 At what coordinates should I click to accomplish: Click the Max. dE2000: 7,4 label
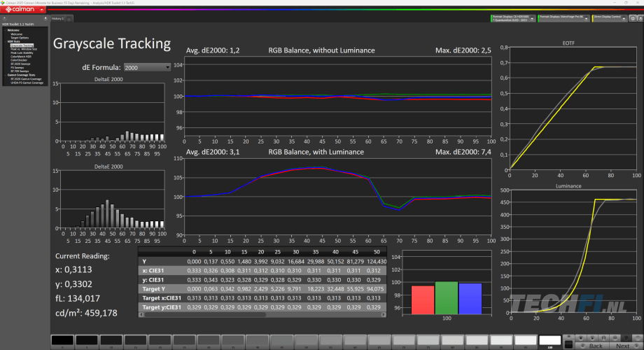(x=463, y=152)
